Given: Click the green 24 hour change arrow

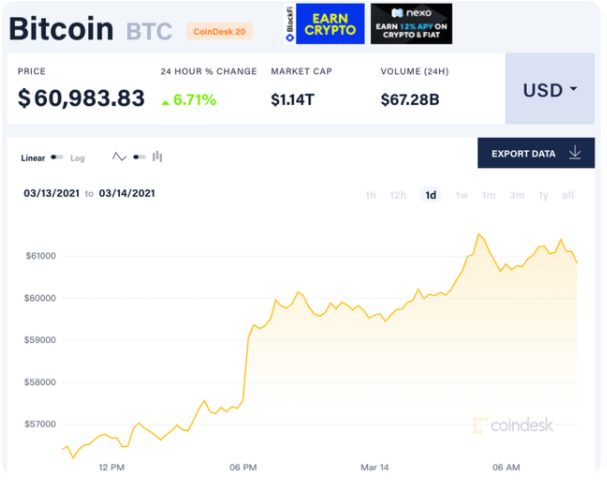Looking at the screenshot, I should click(165, 103).
